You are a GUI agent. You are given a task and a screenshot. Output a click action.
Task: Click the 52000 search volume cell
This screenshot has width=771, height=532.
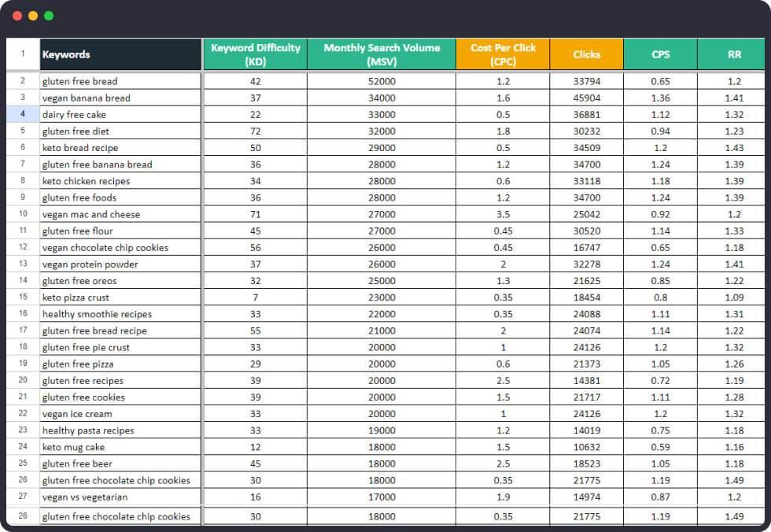tap(382, 81)
